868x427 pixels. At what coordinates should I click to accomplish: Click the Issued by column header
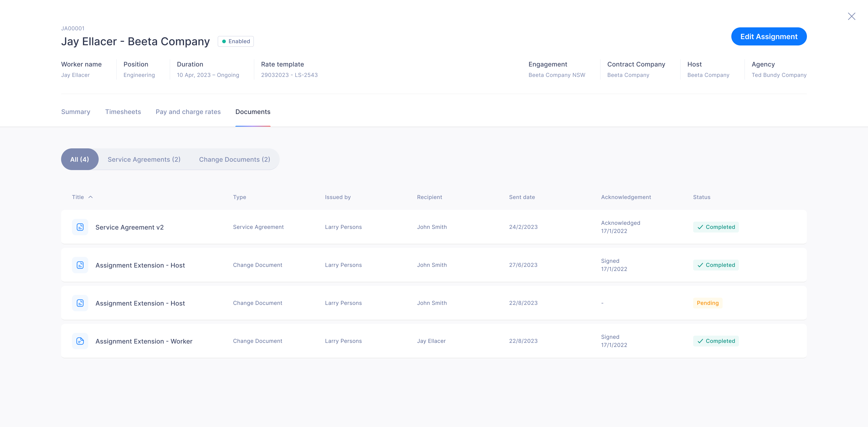[338, 197]
